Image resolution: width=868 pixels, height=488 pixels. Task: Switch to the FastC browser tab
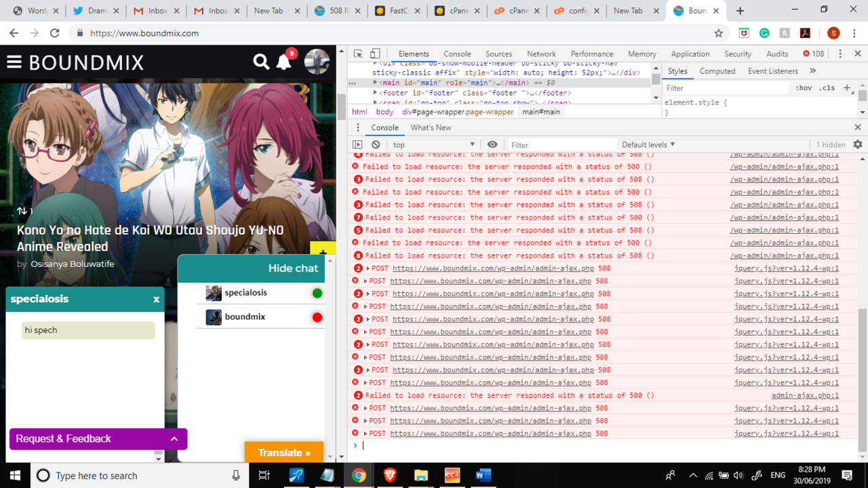click(397, 10)
